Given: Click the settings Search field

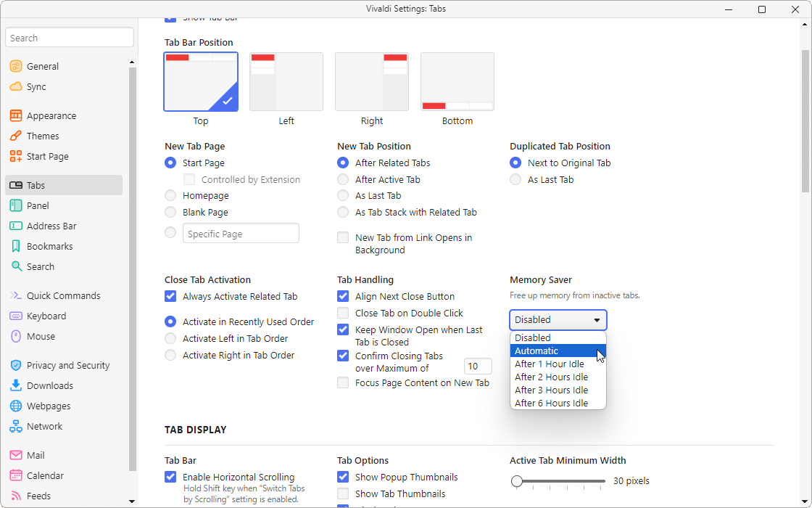Looking at the screenshot, I should coord(70,38).
